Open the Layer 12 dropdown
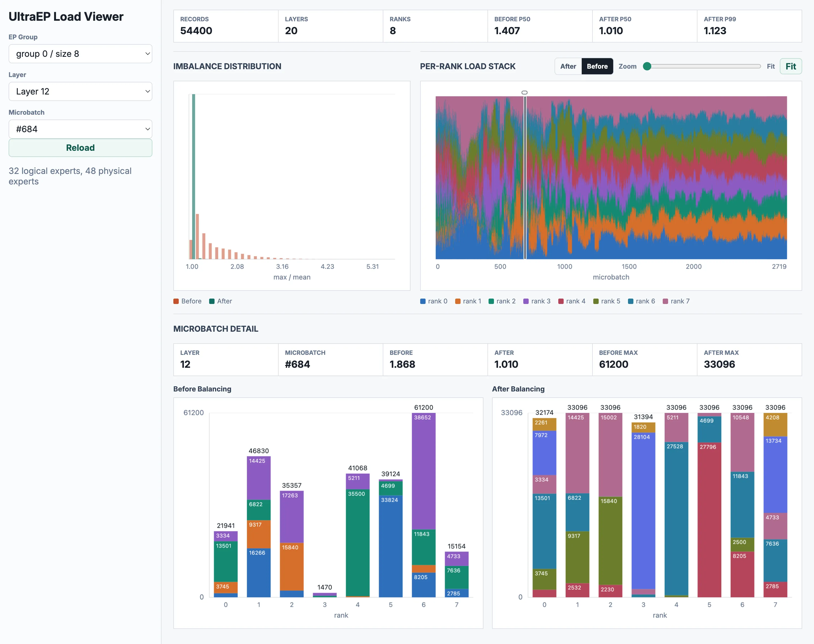 tap(80, 92)
